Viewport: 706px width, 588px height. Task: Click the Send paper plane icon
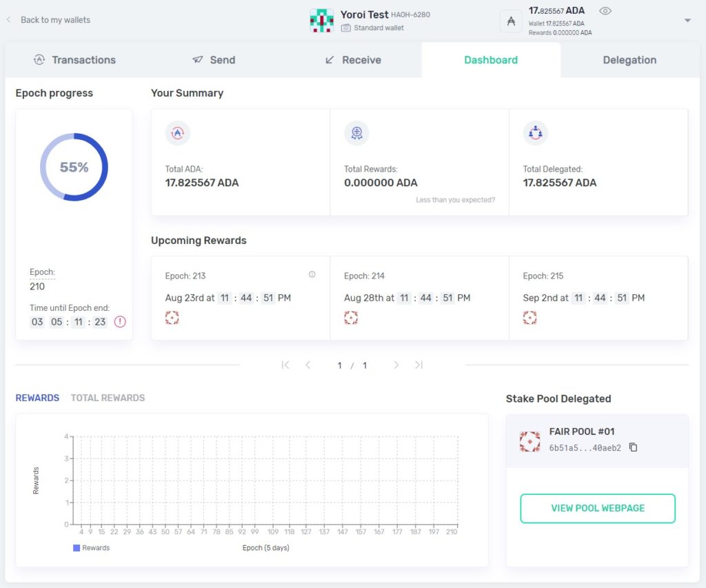pyautogui.click(x=198, y=59)
